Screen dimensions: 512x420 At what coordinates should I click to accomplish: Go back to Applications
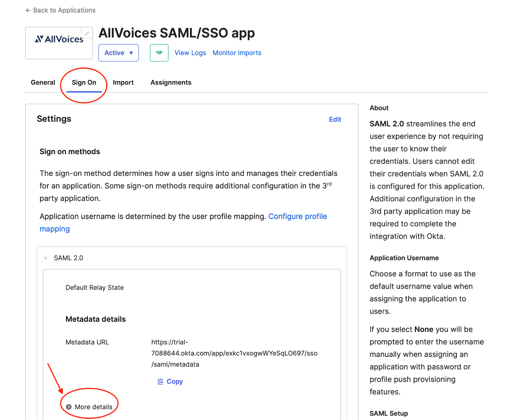60,10
